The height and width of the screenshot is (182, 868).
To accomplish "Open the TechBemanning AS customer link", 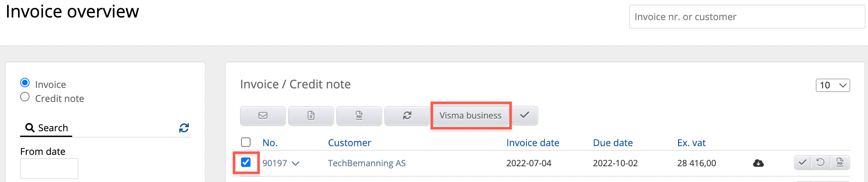I will pos(367,163).
